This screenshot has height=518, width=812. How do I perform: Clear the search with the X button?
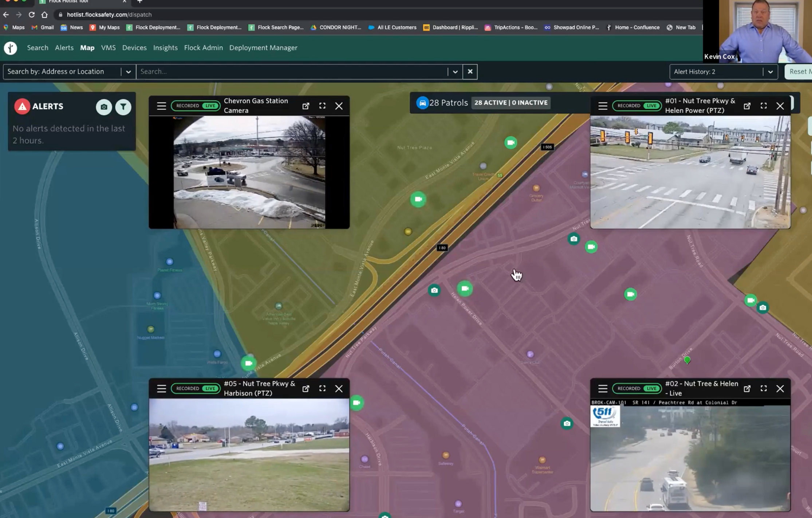[470, 72]
